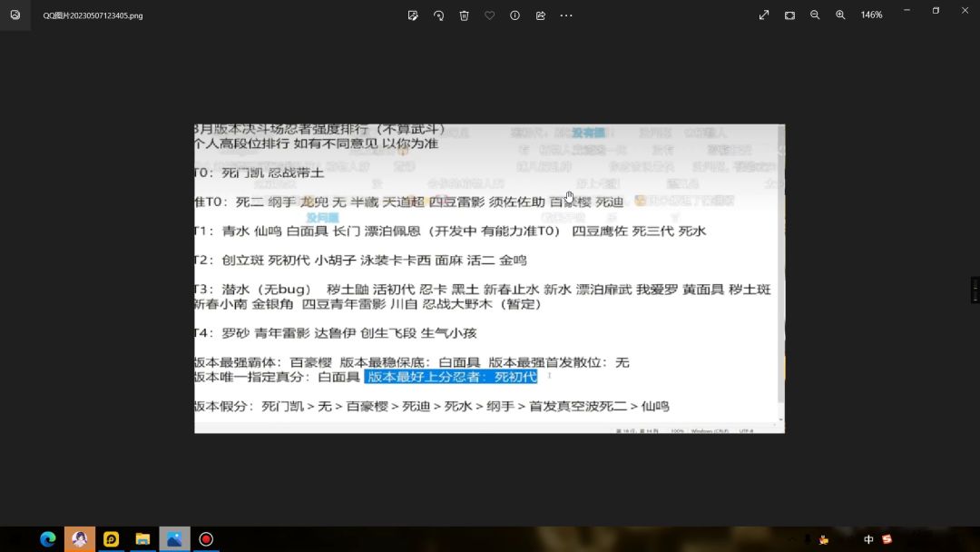Click the Edit image icon
980x552 pixels.
coord(413,15)
